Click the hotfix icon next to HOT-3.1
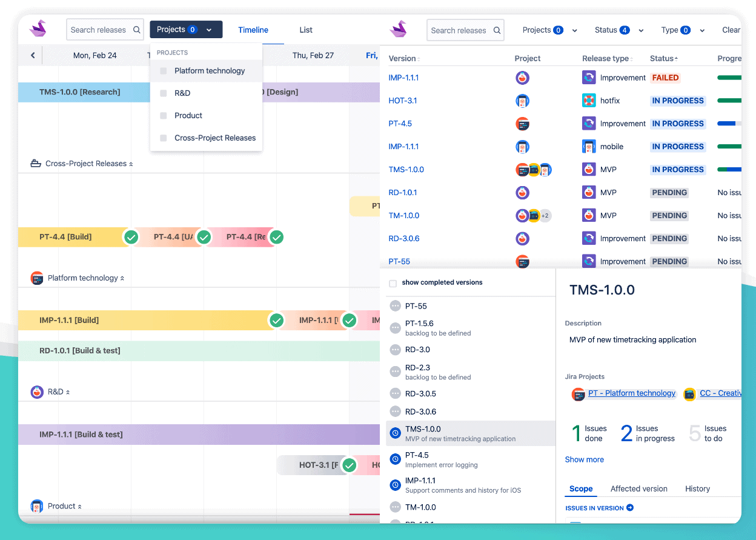 (588, 100)
